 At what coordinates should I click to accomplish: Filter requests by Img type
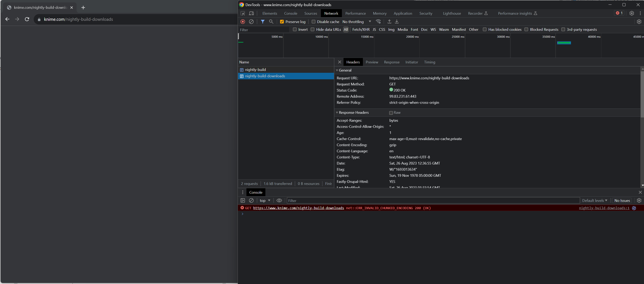click(x=391, y=30)
